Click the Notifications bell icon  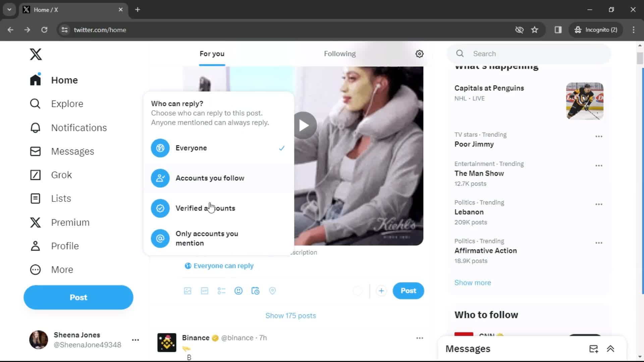point(35,128)
